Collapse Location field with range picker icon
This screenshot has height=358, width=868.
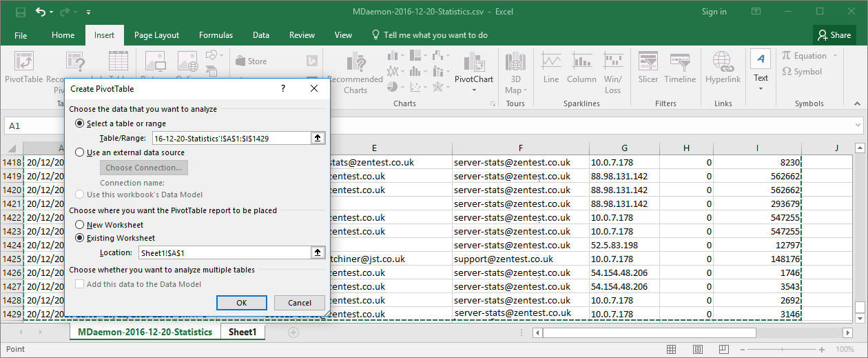point(317,253)
